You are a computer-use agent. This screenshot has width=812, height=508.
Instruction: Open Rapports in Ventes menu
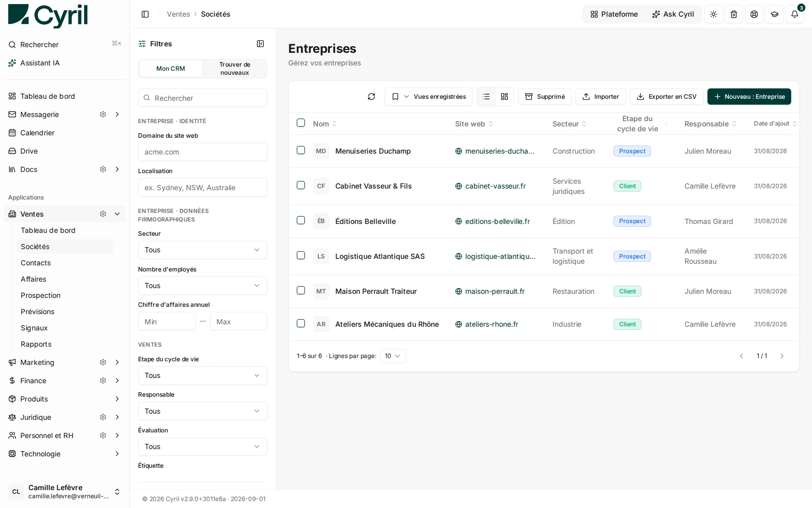36,344
